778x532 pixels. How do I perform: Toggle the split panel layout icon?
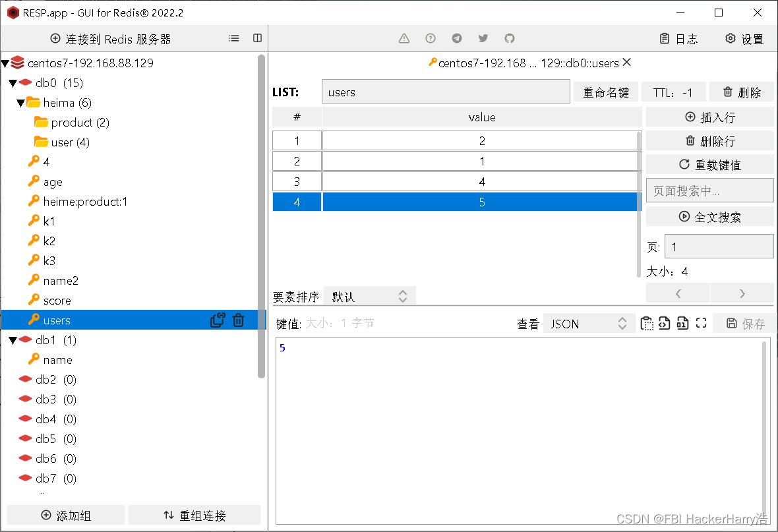tap(257, 38)
